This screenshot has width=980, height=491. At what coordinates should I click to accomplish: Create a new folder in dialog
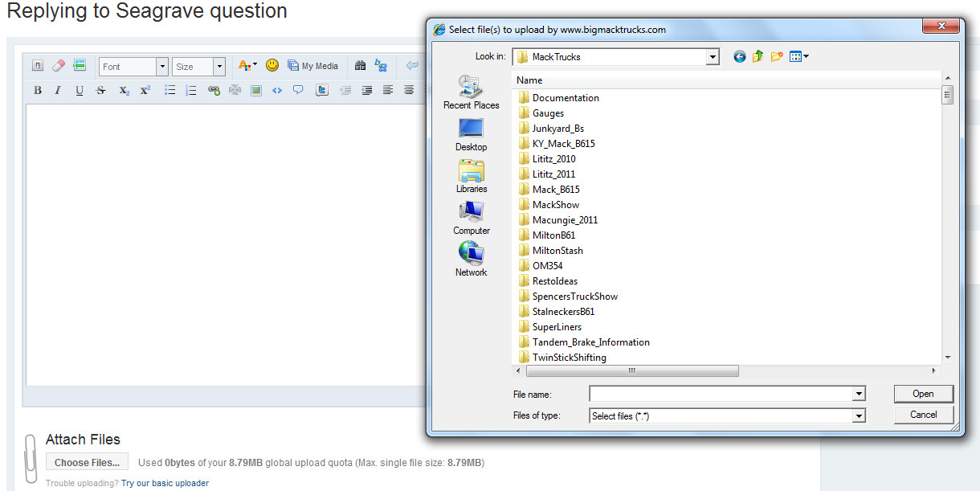coord(777,56)
